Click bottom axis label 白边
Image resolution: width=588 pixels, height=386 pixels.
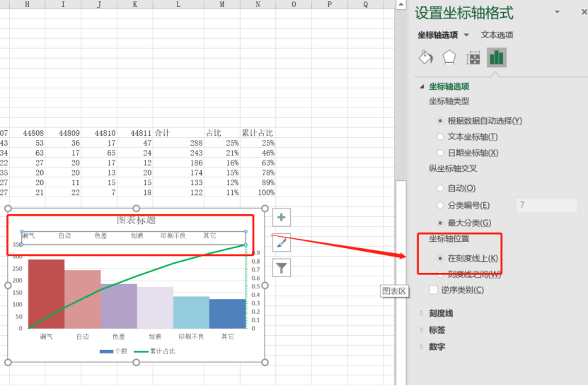click(83, 337)
